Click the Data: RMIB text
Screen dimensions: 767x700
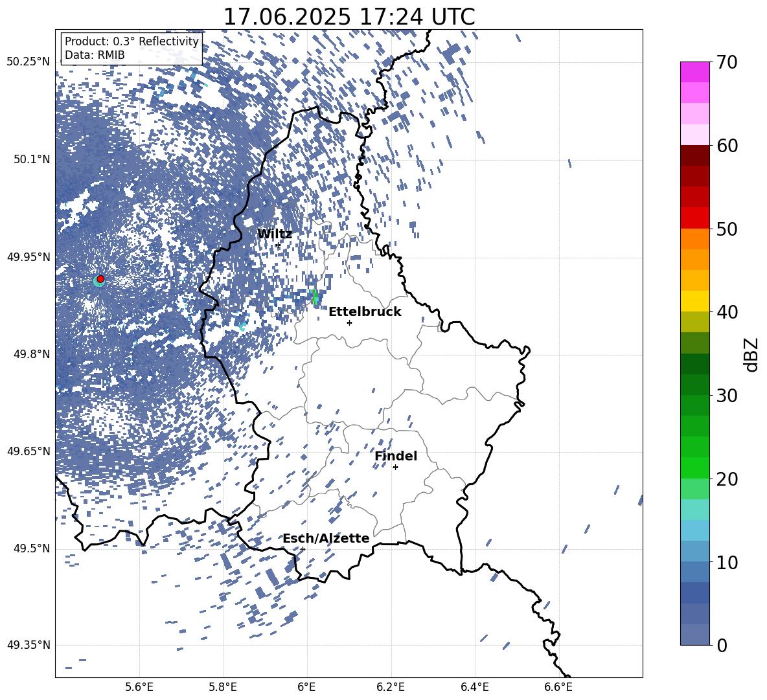click(x=95, y=55)
